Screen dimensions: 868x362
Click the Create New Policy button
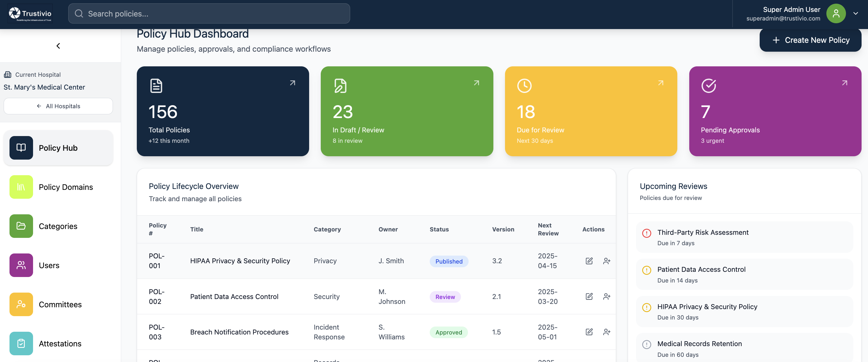pos(810,40)
